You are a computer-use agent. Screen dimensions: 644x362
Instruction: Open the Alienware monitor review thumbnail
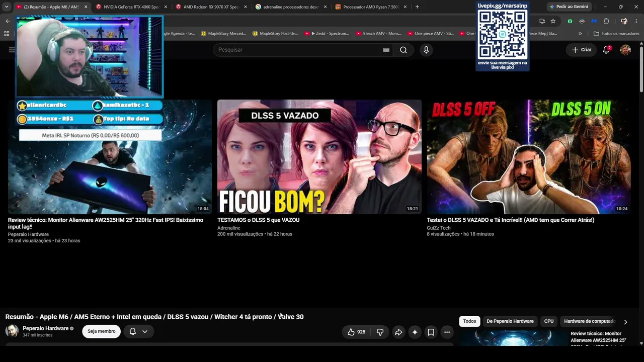tap(110, 157)
